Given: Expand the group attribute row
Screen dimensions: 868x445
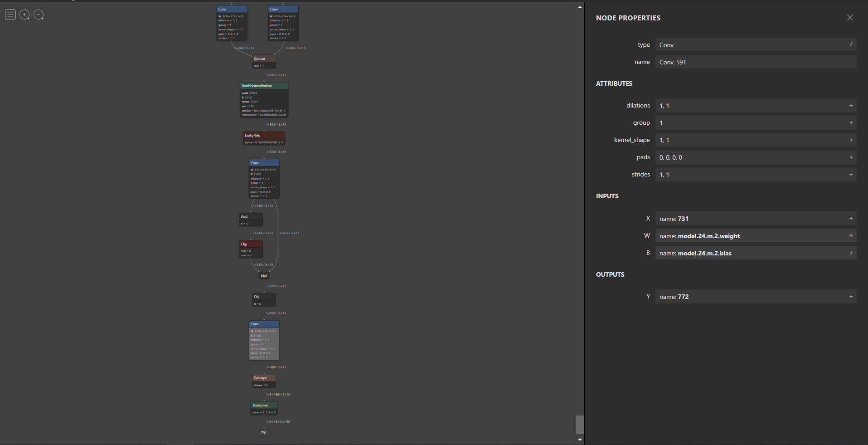Looking at the screenshot, I should click(x=851, y=123).
